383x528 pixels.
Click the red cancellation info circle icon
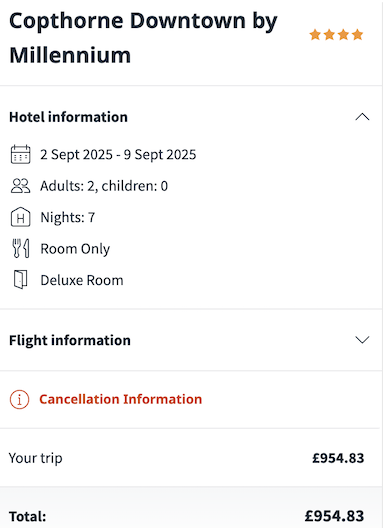(20, 399)
